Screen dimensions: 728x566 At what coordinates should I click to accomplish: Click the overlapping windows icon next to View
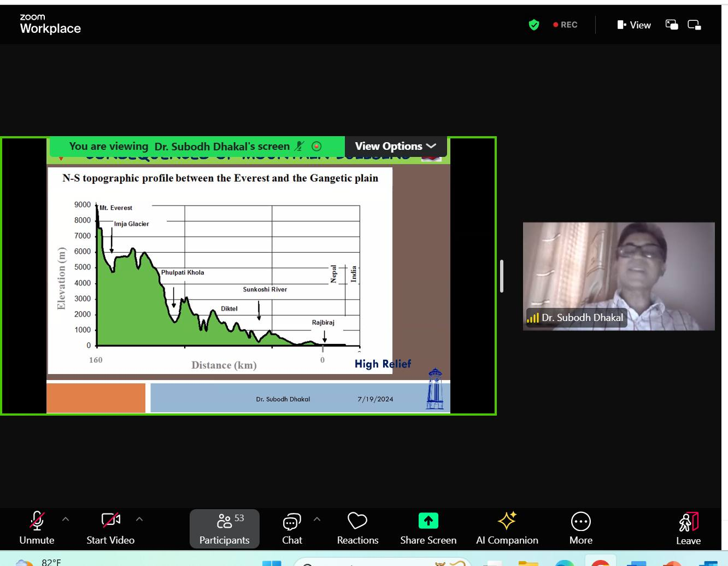(672, 25)
